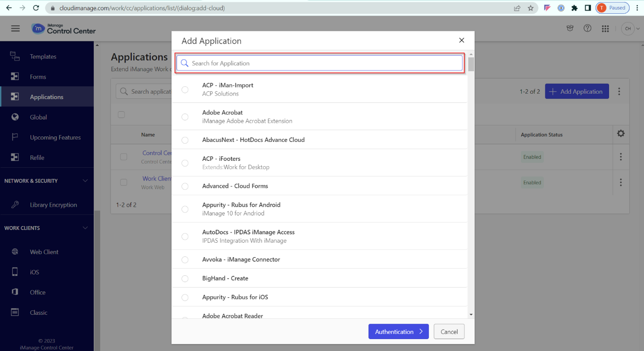The height and width of the screenshot is (351, 644).
Task: Choose Adobe Acrobat application option
Action: pos(185,117)
